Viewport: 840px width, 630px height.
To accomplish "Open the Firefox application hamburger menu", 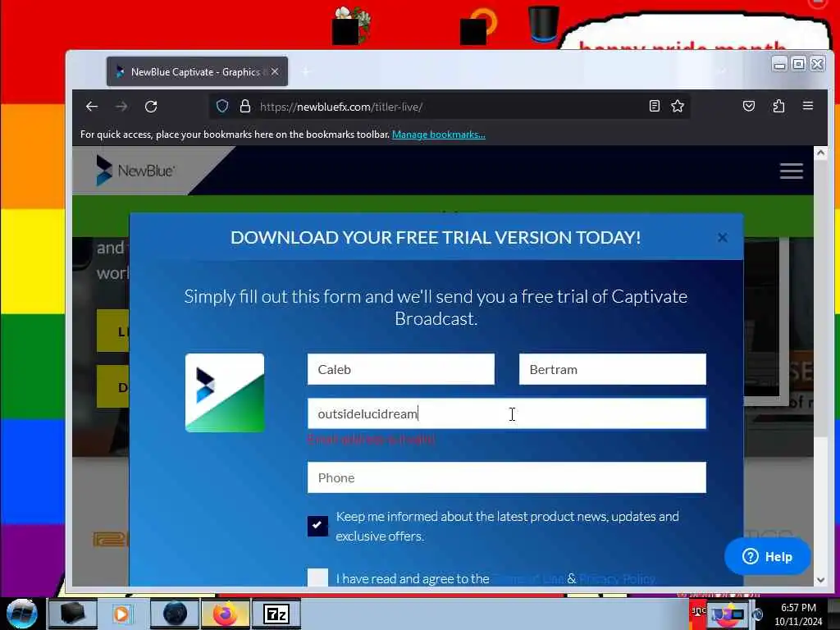I will (x=808, y=106).
